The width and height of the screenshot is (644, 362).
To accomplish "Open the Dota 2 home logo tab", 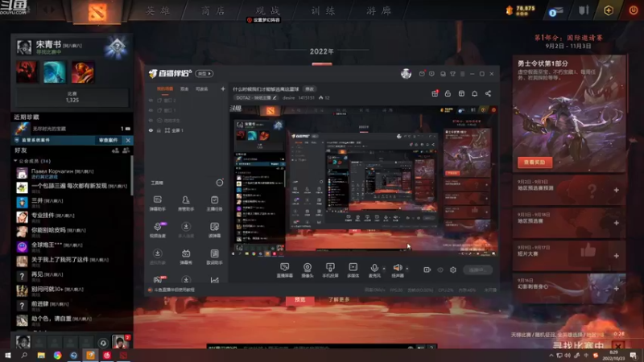I will pyautogui.click(x=97, y=11).
